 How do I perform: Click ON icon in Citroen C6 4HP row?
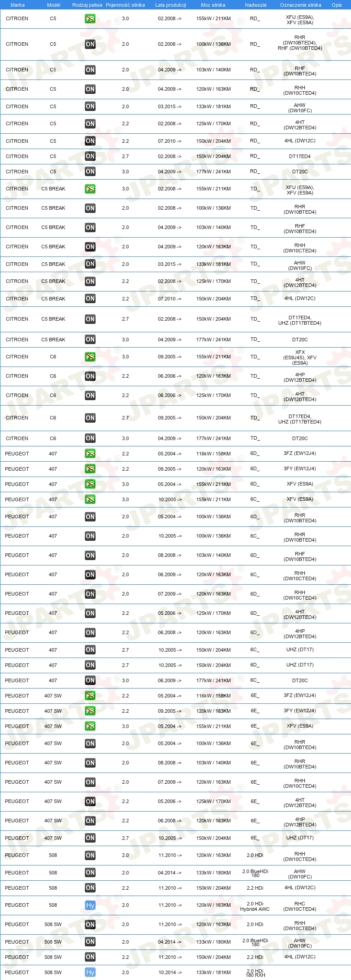[90, 376]
